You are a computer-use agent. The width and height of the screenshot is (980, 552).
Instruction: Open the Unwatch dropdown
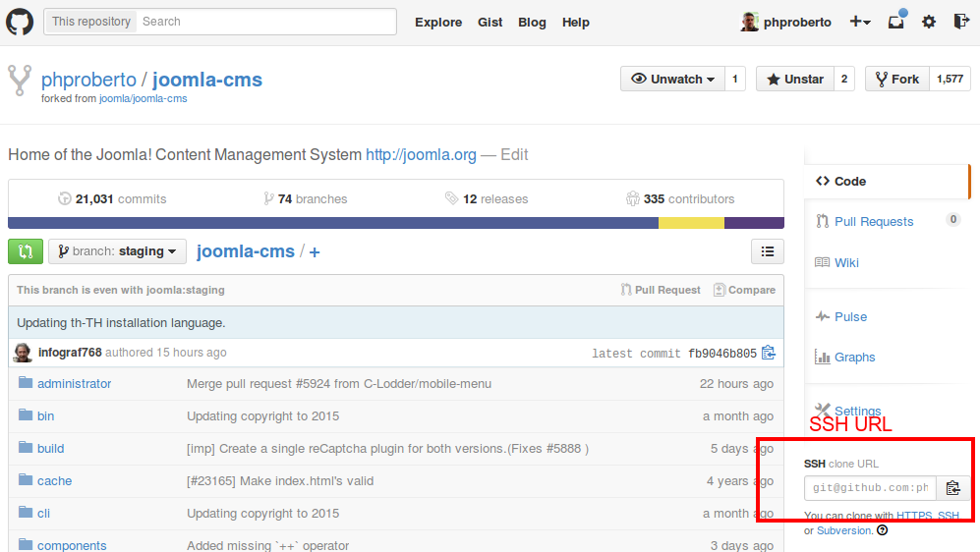672,80
